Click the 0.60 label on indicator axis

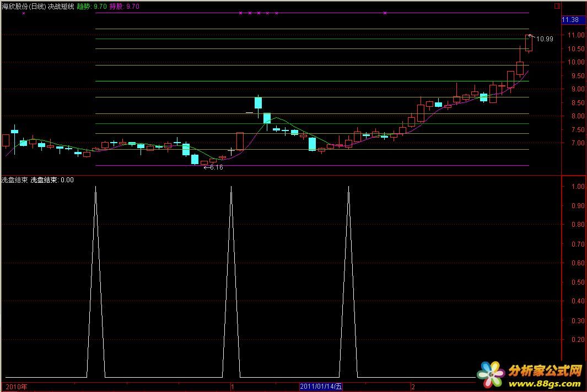578,263
